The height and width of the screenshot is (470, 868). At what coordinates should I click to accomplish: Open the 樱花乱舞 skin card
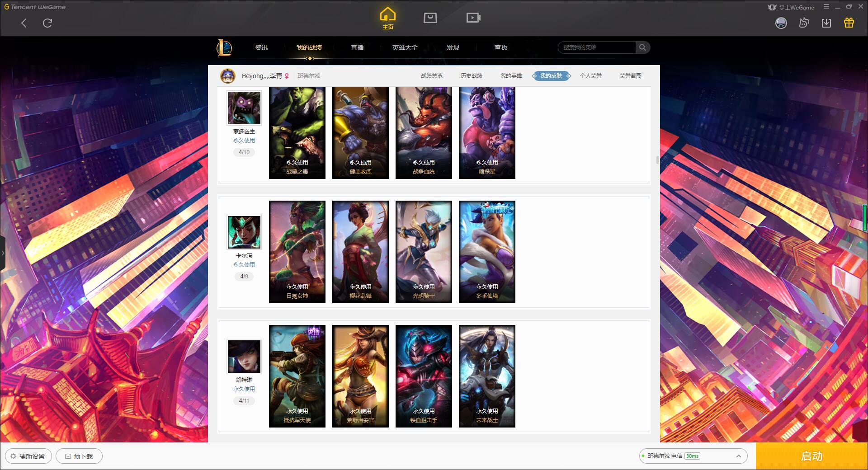(360, 252)
